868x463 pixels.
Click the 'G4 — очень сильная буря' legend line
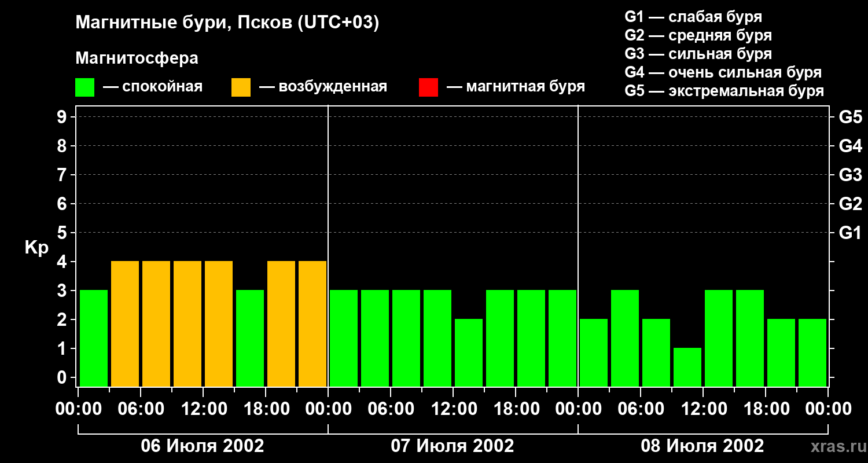click(x=723, y=72)
